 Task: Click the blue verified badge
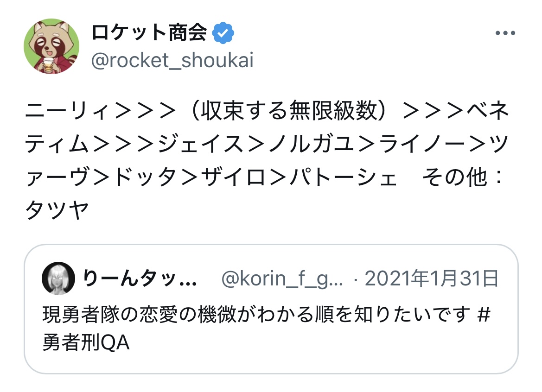(x=223, y=33)
